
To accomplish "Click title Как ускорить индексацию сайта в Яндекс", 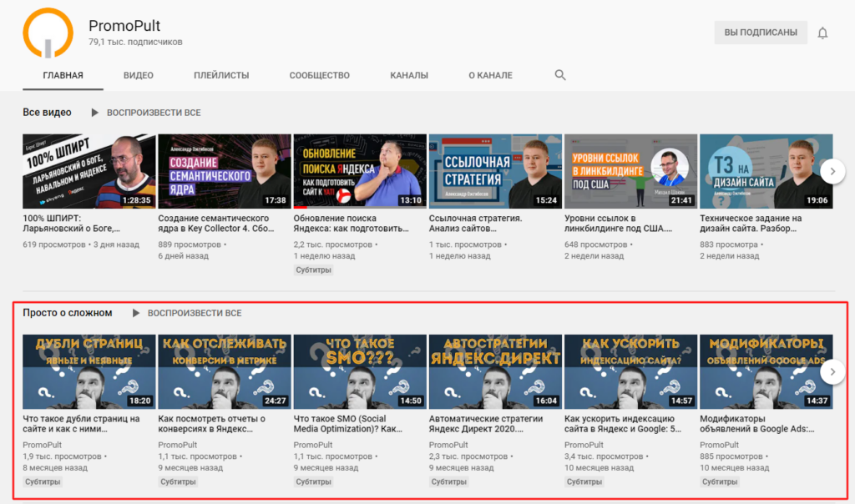I will 623,424.
